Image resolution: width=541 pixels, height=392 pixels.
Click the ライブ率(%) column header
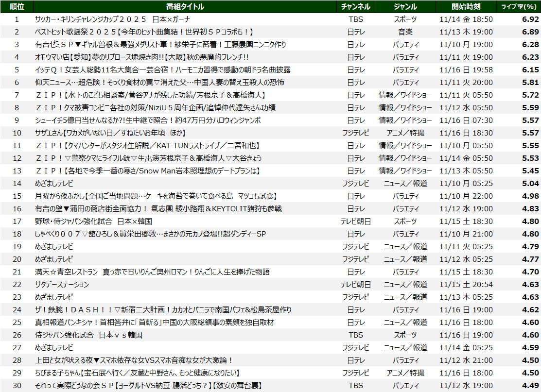pos(519,6)
